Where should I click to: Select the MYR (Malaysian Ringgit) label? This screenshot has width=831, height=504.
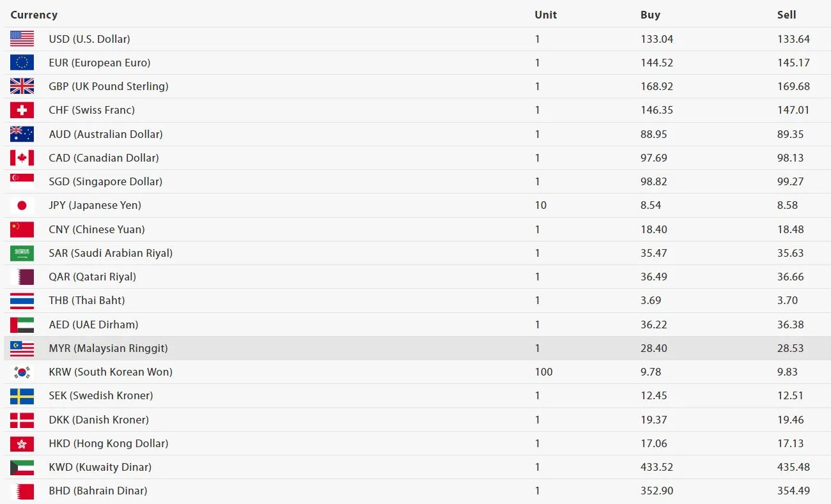tap(108, 348)
